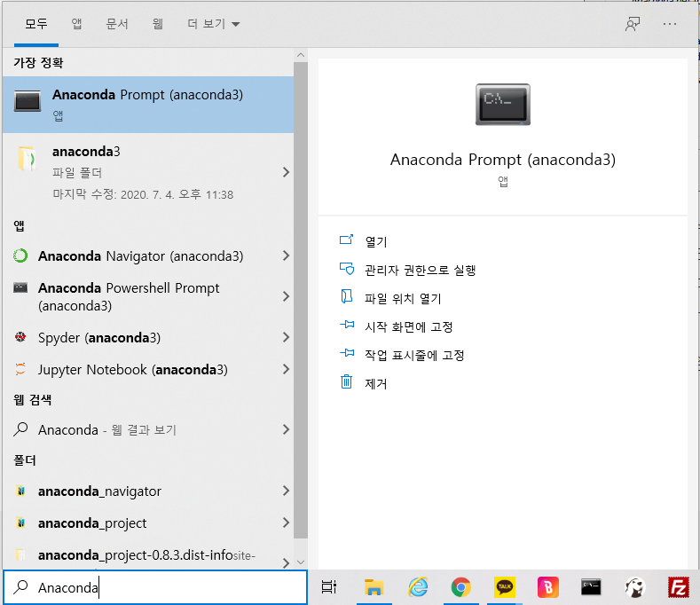
Task: Launch Anaconda Navigator green ring icon
Action: click(x=20, y=255)
